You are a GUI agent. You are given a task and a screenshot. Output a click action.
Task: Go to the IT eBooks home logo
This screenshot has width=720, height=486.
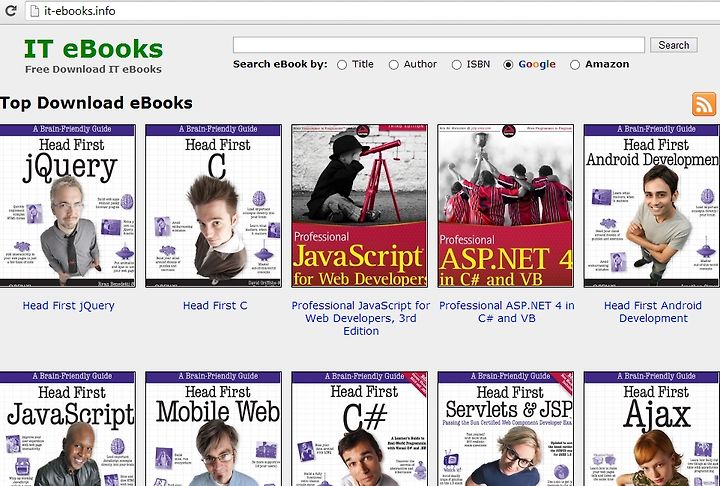[x=93, y=49]
